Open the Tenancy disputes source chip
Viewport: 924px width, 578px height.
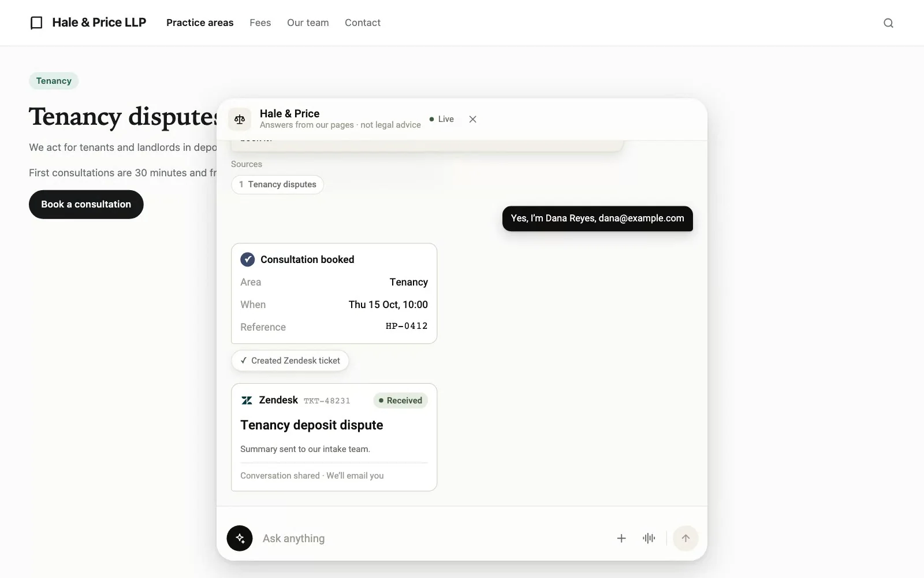tap(277, 184)
